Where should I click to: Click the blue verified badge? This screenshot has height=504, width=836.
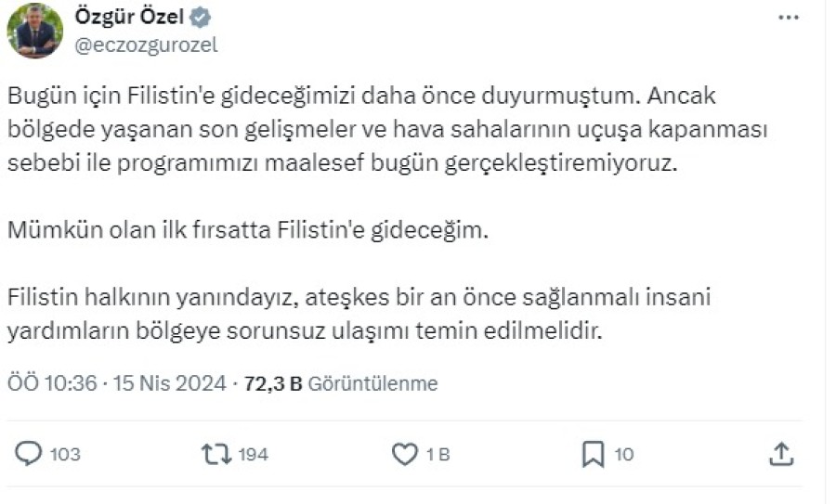click(199, 18)
